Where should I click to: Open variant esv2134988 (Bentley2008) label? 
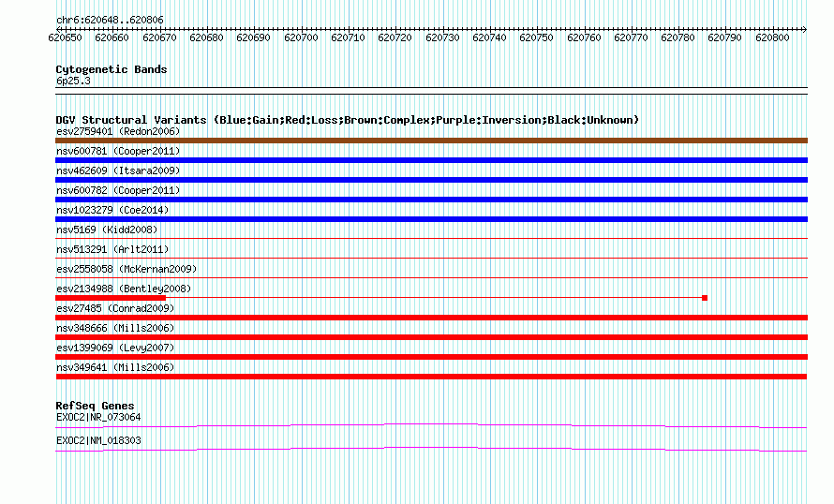124,289
